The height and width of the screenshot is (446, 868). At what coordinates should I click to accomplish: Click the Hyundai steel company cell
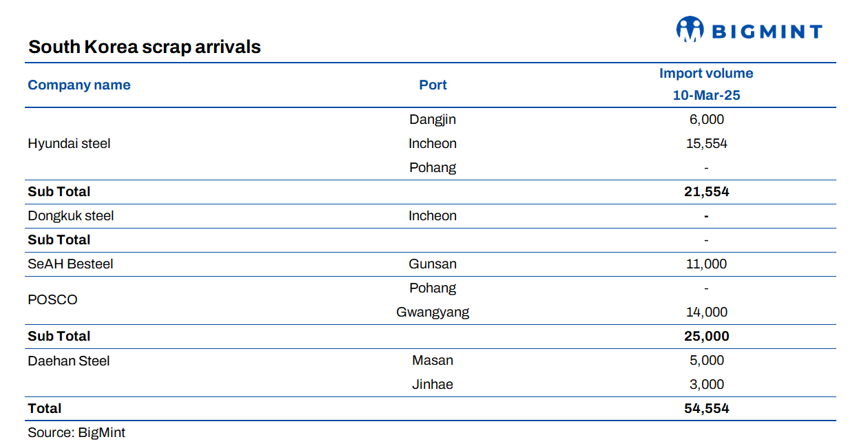pyautogui.click(x=69, y=144)
